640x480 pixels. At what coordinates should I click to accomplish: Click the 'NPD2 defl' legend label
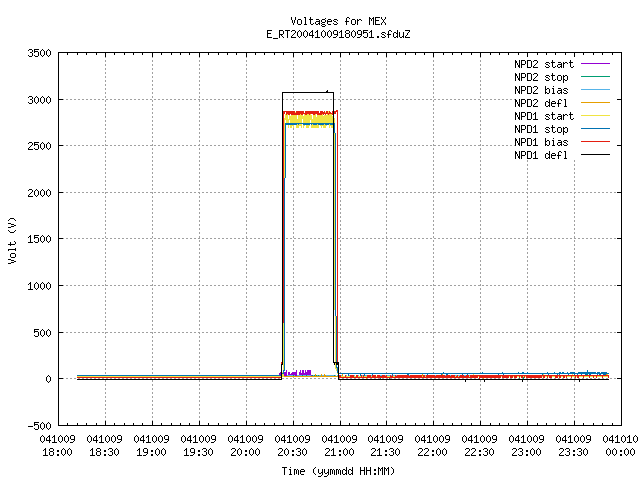(x=541, y=103)
